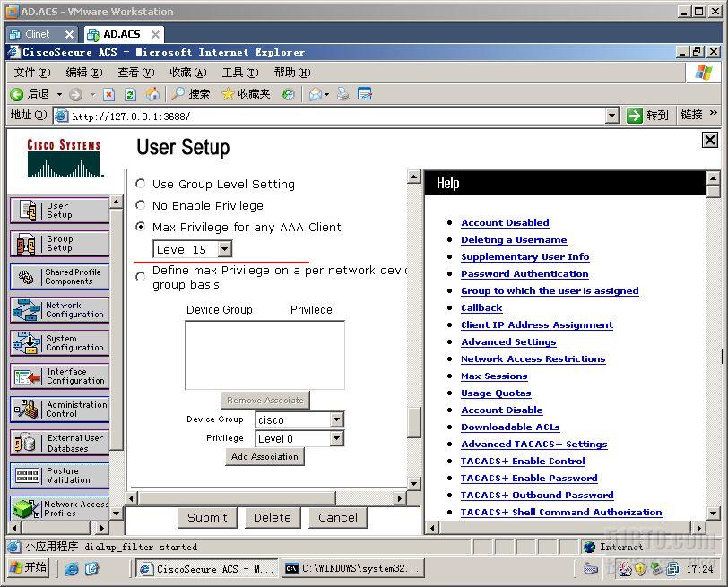
Task: Open the Device Group cisco dropdown
Action: (337, 420)
